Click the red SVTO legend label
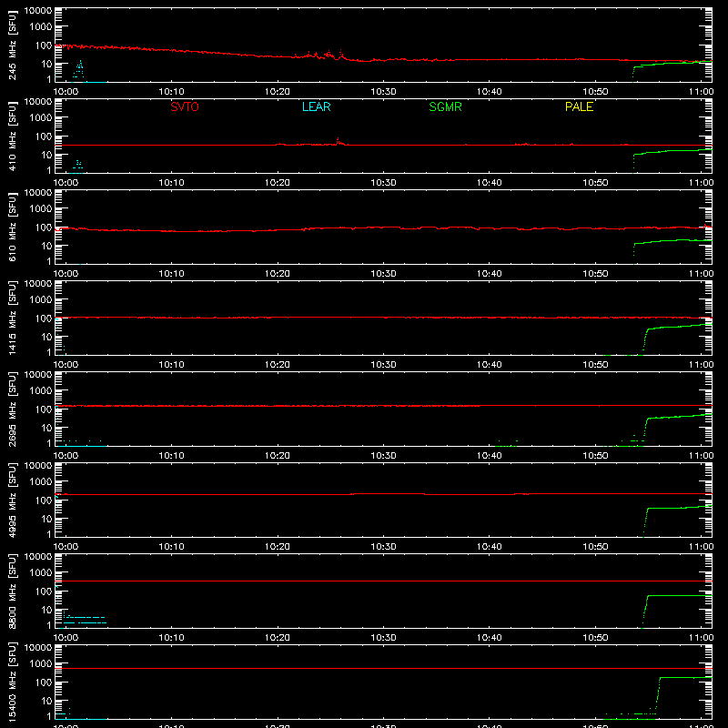This screenshot has height=728, width=728. (x=185, y=106)
